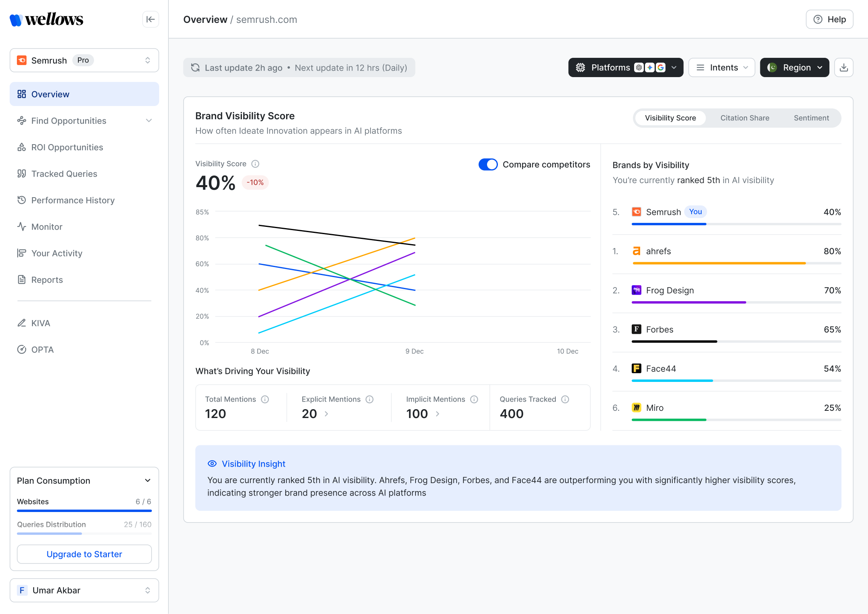Click the Queries Distribution progress bar
Viewport: 868px width, 614px height.
click(84, 534)
